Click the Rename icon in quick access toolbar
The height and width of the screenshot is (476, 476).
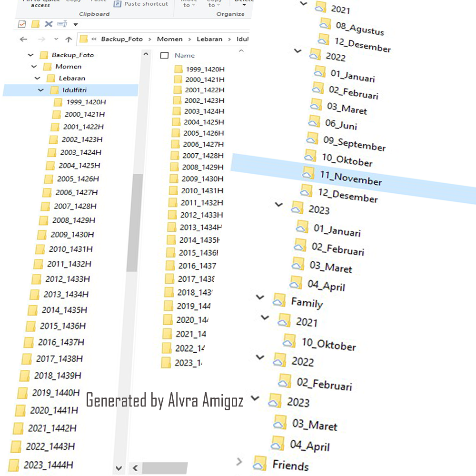62,24
